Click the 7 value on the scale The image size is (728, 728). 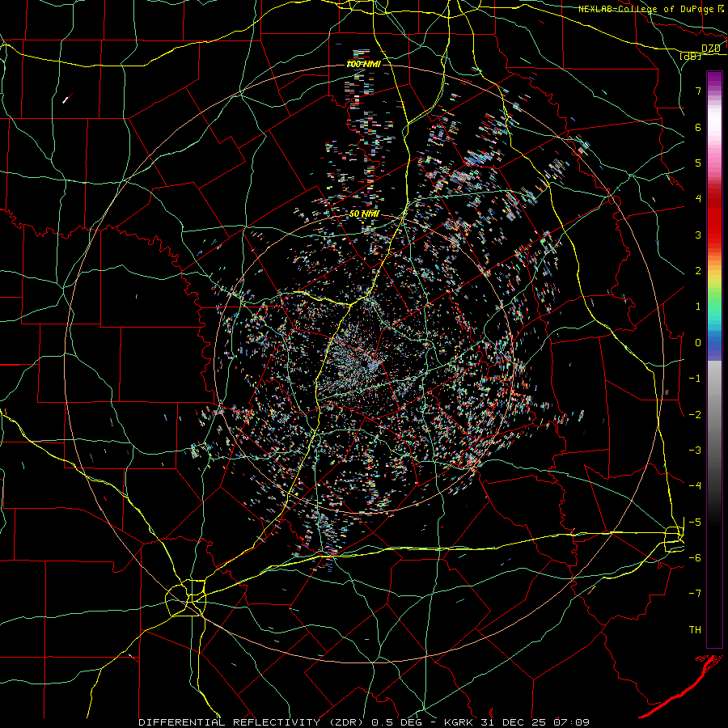coord(698,91)
